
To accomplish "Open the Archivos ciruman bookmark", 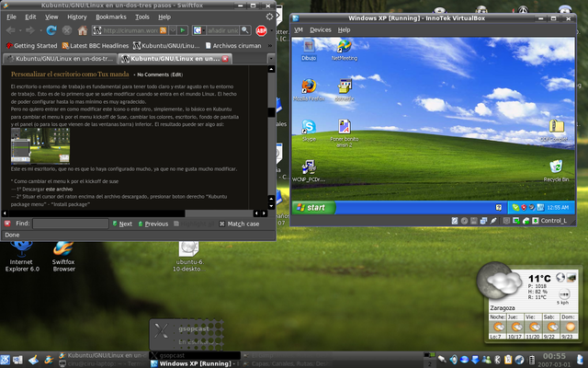I will tap(233, 45).
